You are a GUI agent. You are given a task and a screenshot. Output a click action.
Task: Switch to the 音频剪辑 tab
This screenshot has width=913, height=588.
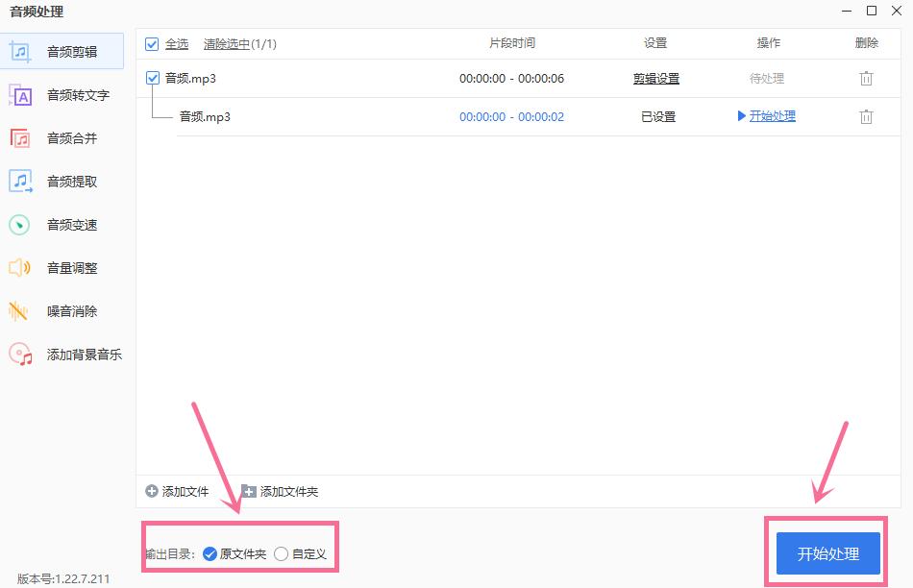(x=62, y=51)
